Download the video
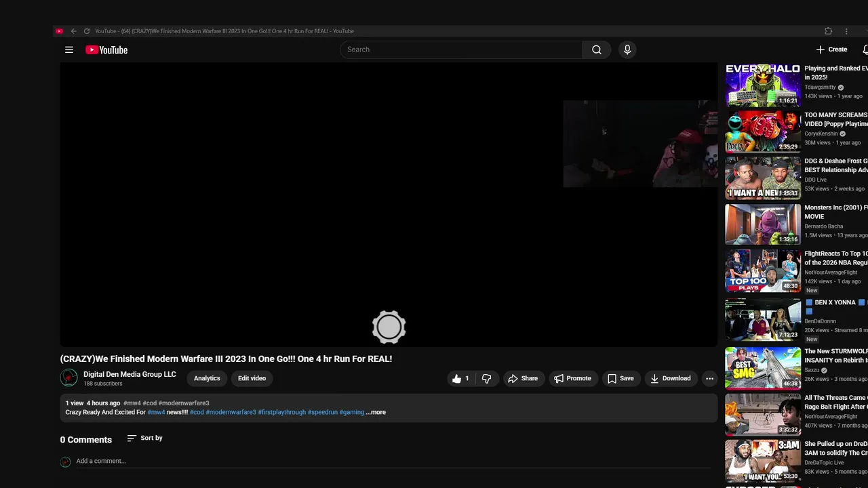Viewport: 868px width, 488px height. (x=670, y=378)
